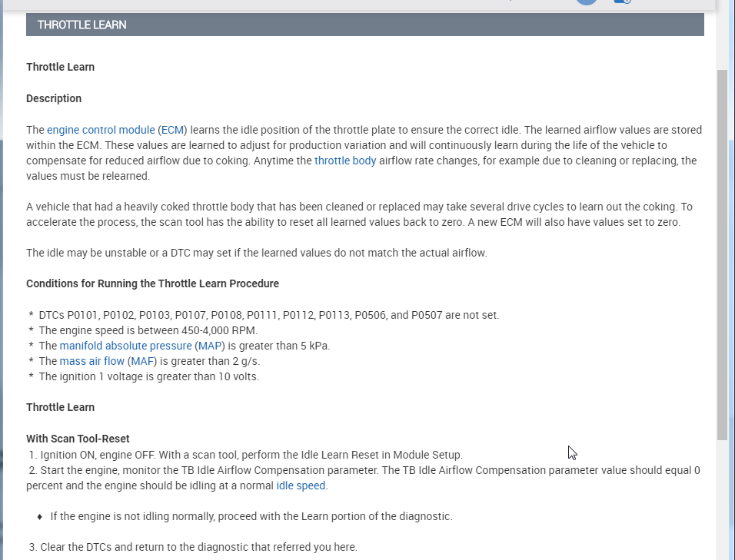Click the THROTTLE LEARN section header bar

tap(364, 25)
